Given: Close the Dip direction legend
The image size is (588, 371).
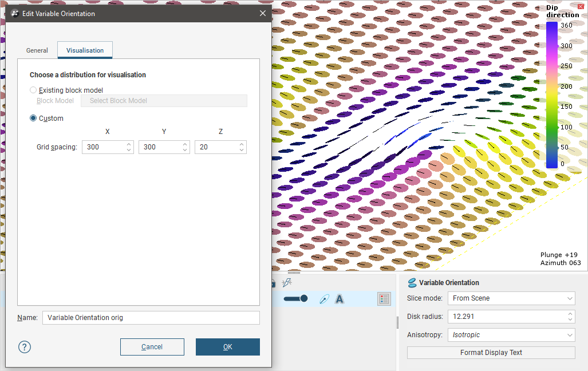Looking at the screenshot, I should click(x=581, y=7).
